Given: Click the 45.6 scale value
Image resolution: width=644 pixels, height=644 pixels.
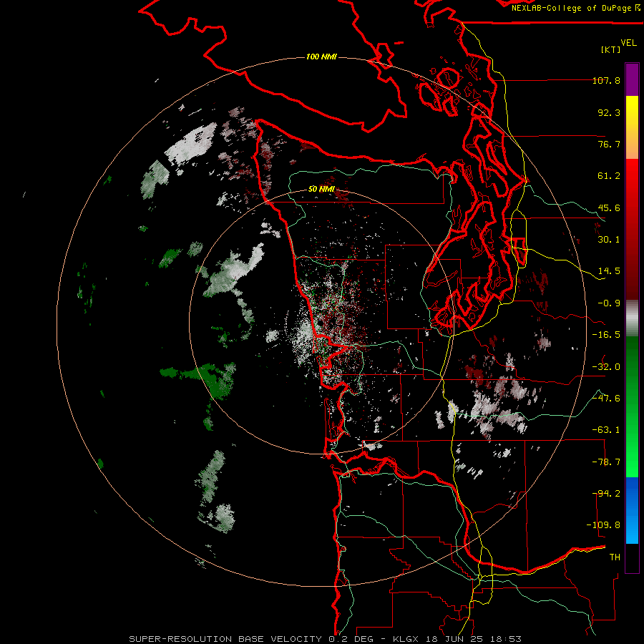Looking at the screenshot, I should click(x=609, y=208).
